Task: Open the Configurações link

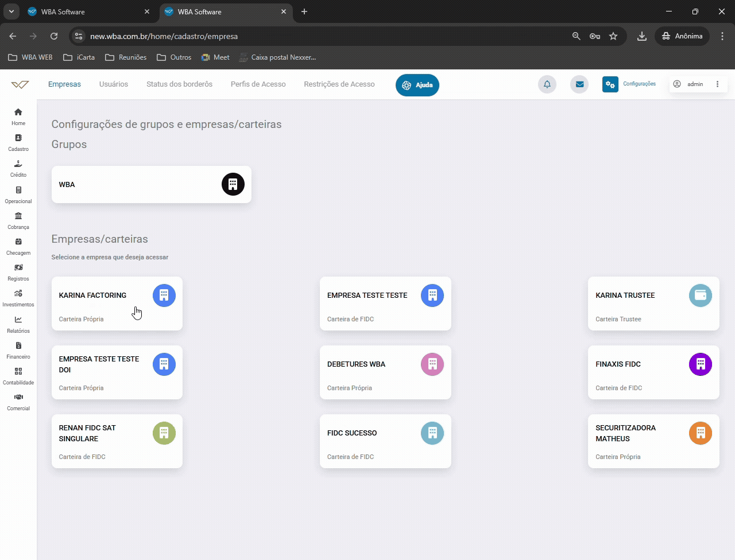Action: tap(639, 84)
